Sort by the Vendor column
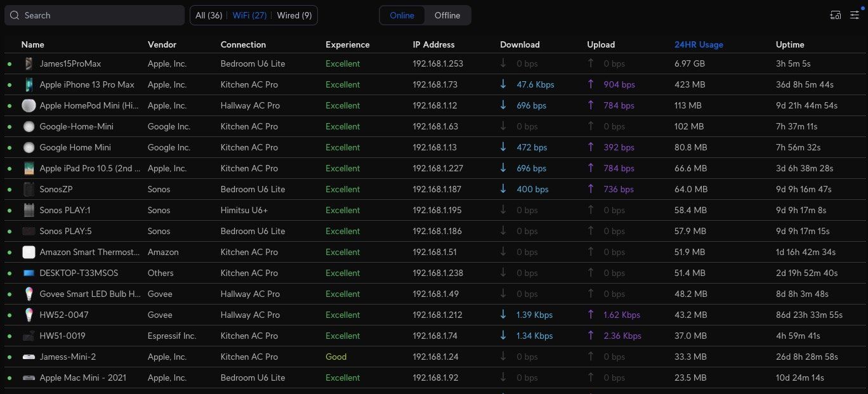The height and width of the screenshot is (394, 868). (162, 44)
